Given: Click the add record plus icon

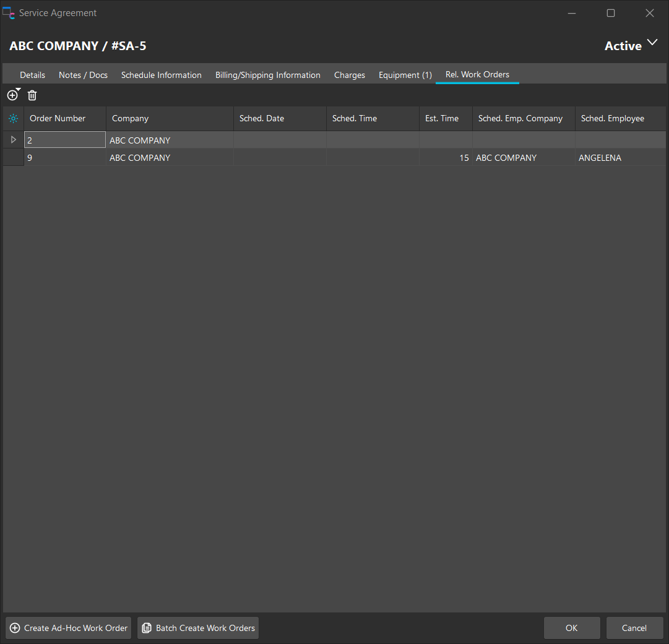Looking at the screenshot, I should point(12,96).
